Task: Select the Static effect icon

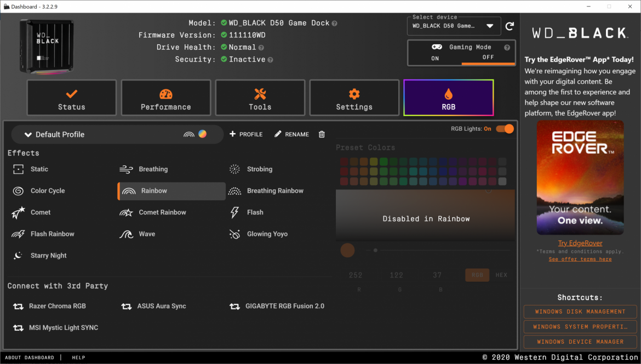Action: click(18, 169)
